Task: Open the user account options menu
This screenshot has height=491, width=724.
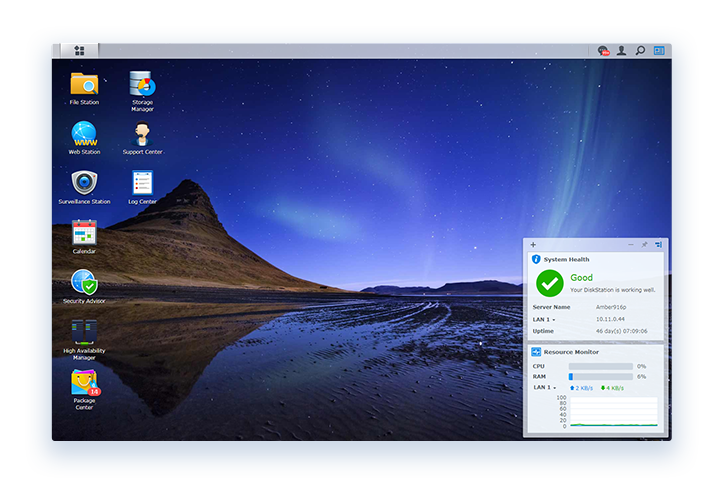Action: point(621,50)
